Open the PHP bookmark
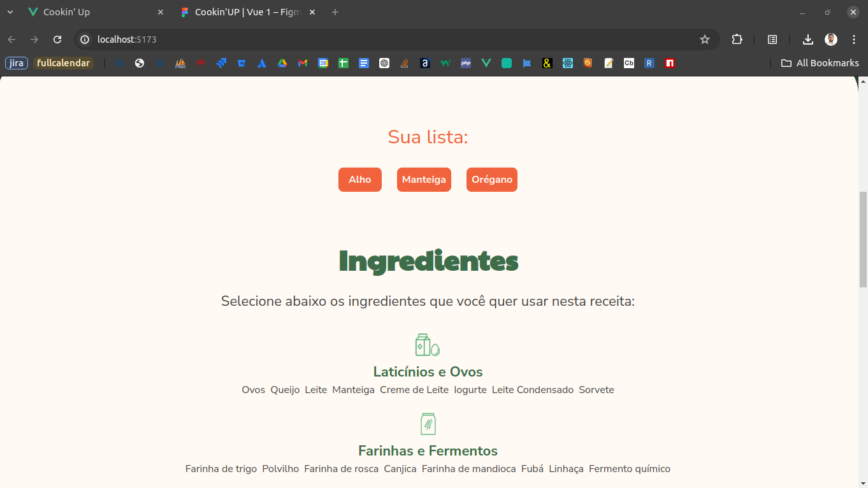Screen dimensions: 868x488 (466, 63)
